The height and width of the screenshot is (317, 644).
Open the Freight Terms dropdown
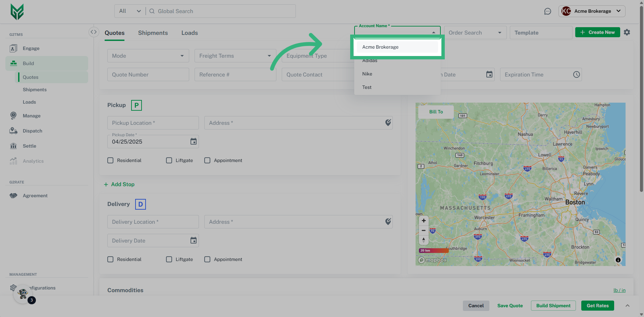pos(235,56)
